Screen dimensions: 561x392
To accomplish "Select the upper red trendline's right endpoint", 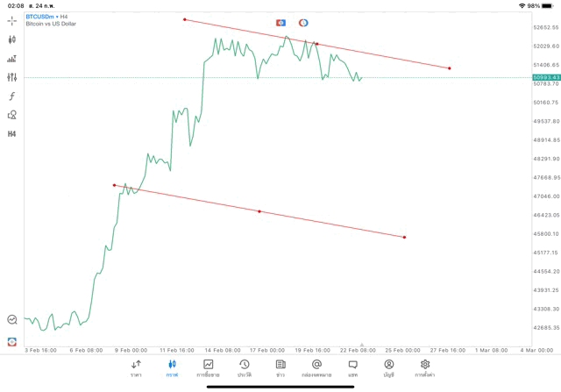I will (450, 68).
